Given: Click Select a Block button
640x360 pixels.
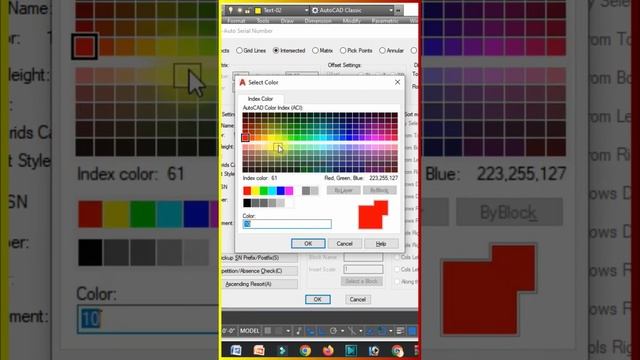Looking at the screenshot, I should [x=362, y=281].
